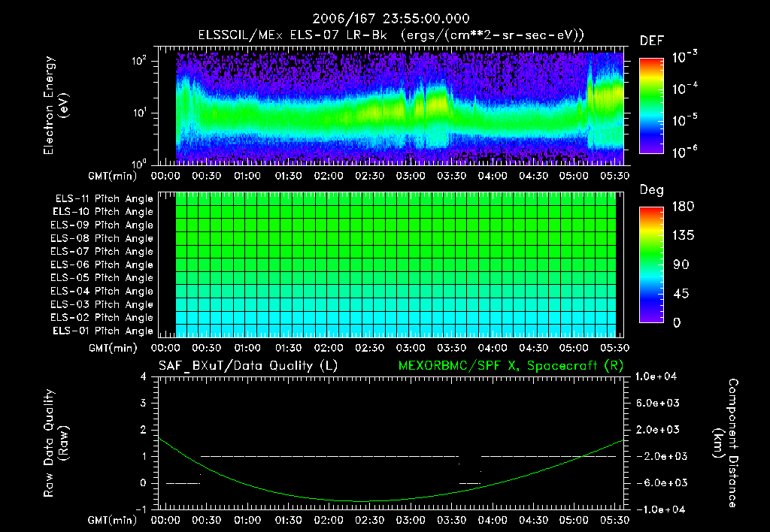Click the Deg pitch angle color bar
770x532 pixels.
pos(651,265)
